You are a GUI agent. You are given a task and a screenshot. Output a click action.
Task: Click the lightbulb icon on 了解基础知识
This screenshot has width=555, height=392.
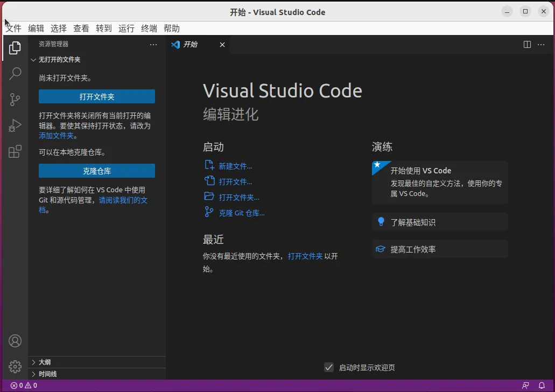381,222
